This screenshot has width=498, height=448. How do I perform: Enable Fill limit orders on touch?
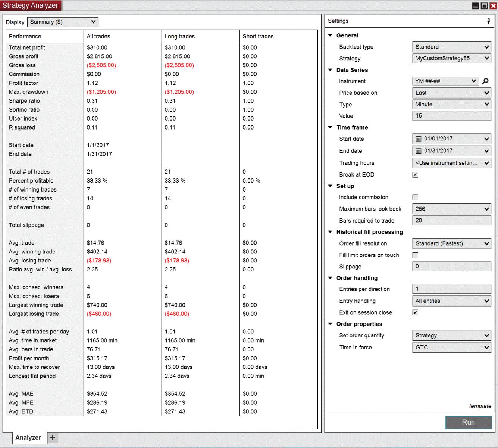click(x=415, y=255)
